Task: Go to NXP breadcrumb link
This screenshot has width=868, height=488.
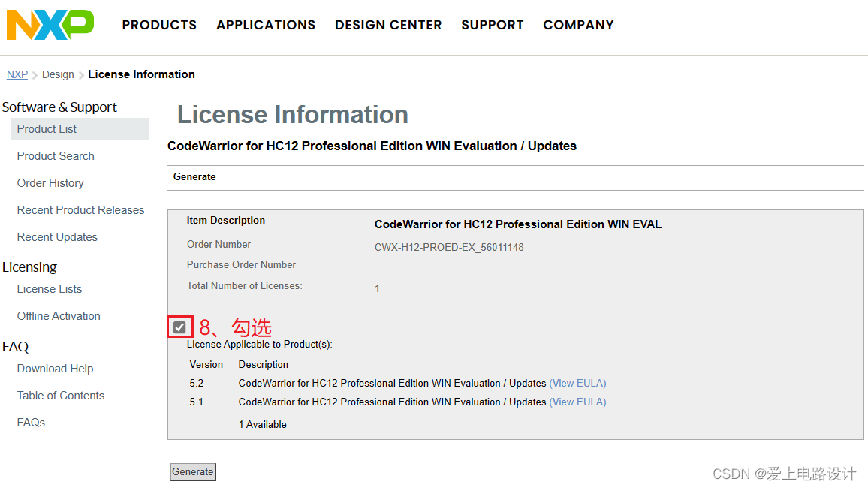Action: 17,74
